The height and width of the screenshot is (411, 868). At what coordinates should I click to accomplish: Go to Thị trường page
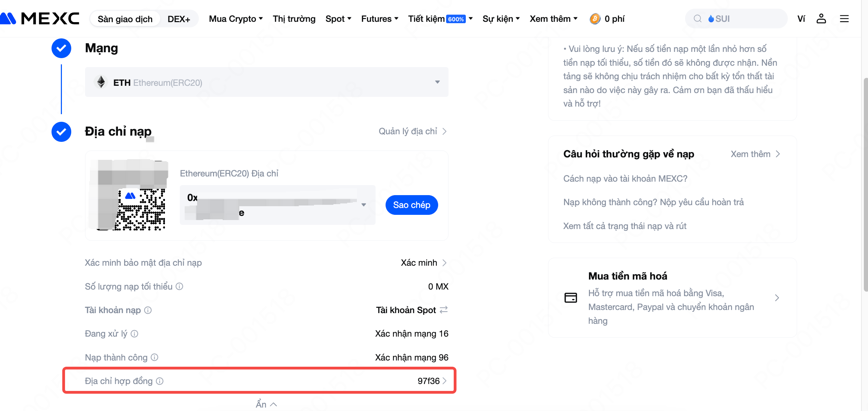(294, 19)
